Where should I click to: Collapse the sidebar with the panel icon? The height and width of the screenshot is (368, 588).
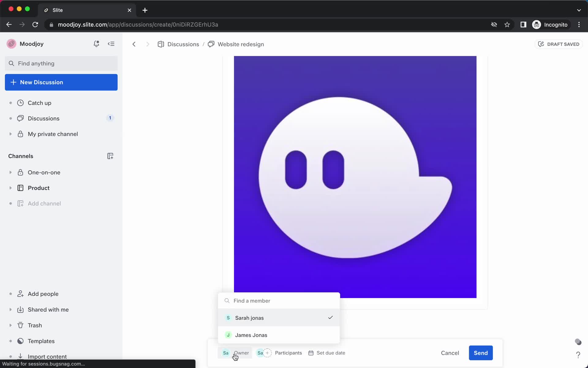111,44
